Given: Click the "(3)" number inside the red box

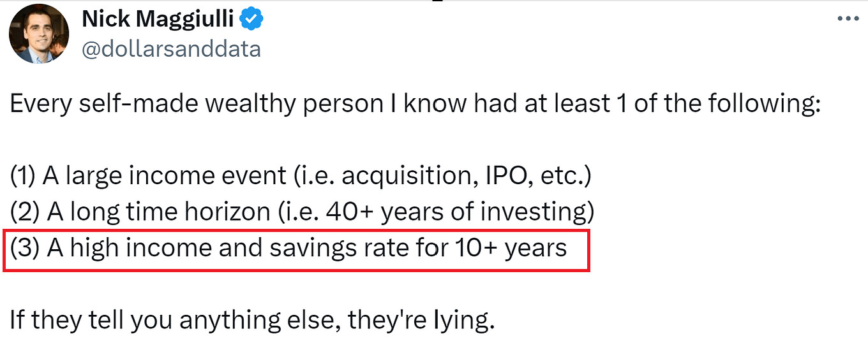Looking at the screenshot, I should 23,248.
